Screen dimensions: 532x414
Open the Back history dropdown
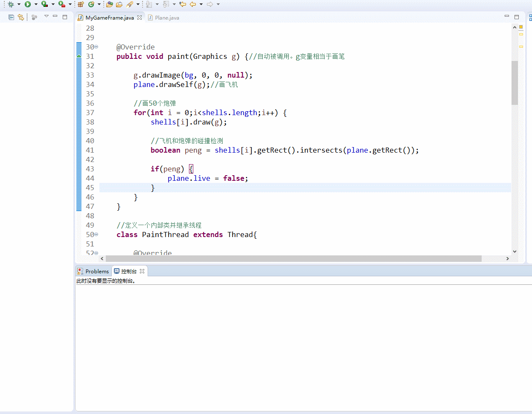tap(201, 4)
